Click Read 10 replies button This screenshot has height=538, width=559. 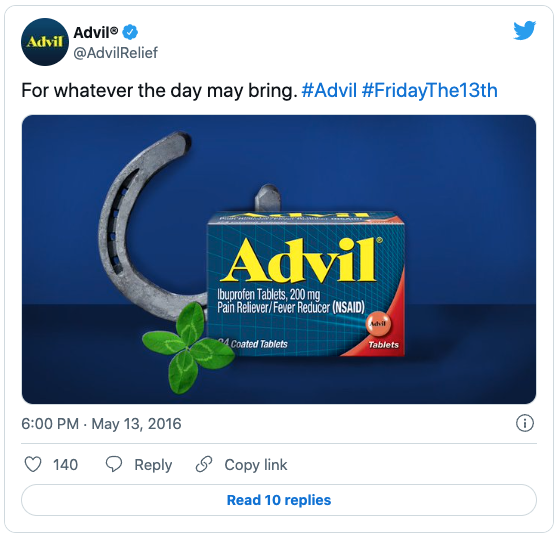pos(279,500)
